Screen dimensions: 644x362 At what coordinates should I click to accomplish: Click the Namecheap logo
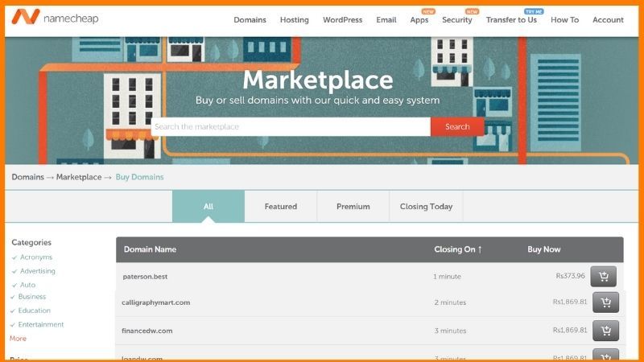pos(55,17)
